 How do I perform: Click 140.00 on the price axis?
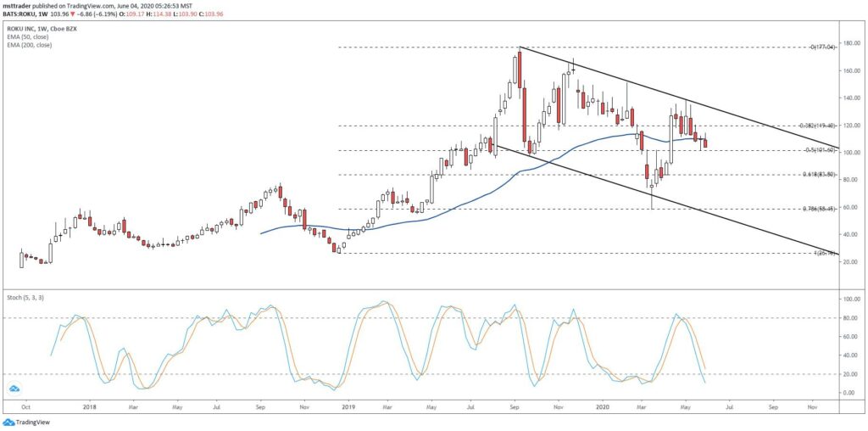pyautogui.click(x=850, y=98)
